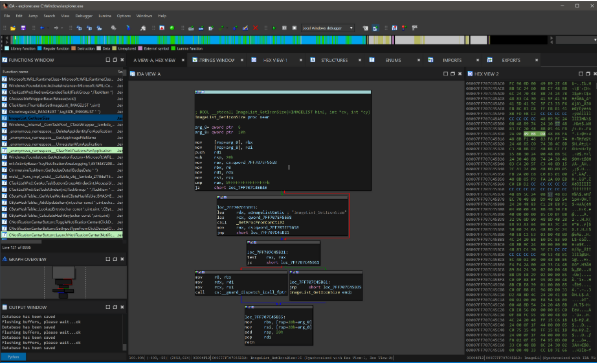Viewport: 597px width, 363px height.
Task: Close the IDA View-A graph panel
Action: [x=460, y=74]
